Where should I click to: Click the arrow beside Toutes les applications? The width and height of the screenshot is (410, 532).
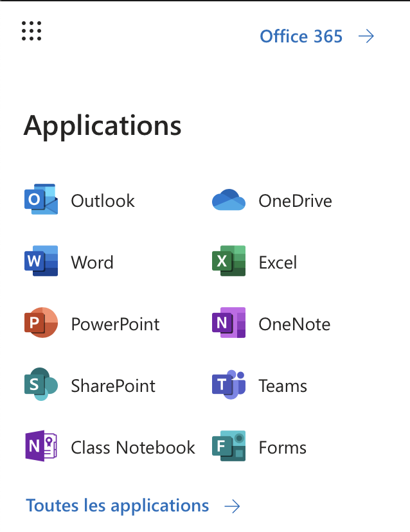[x=232, y=506]
